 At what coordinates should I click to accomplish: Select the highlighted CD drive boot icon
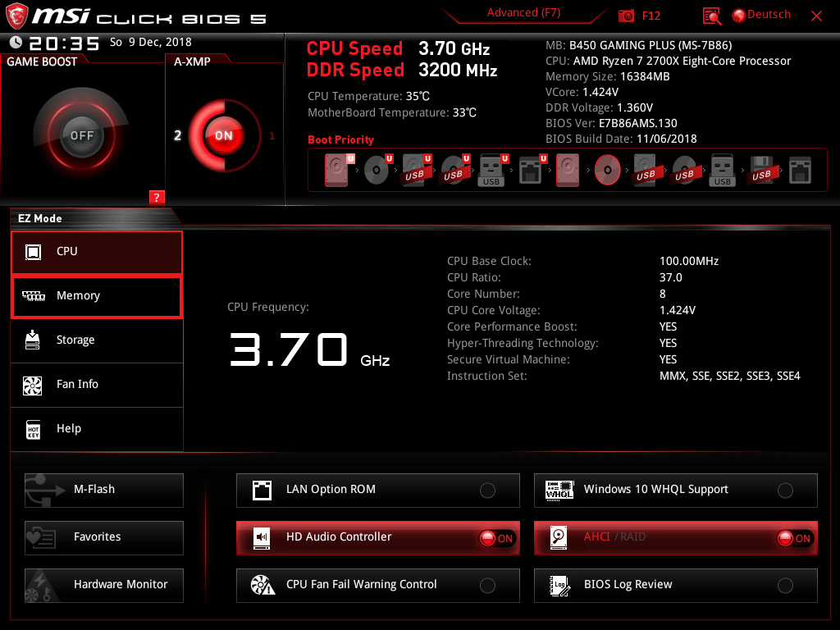click(x=607, y=170)
